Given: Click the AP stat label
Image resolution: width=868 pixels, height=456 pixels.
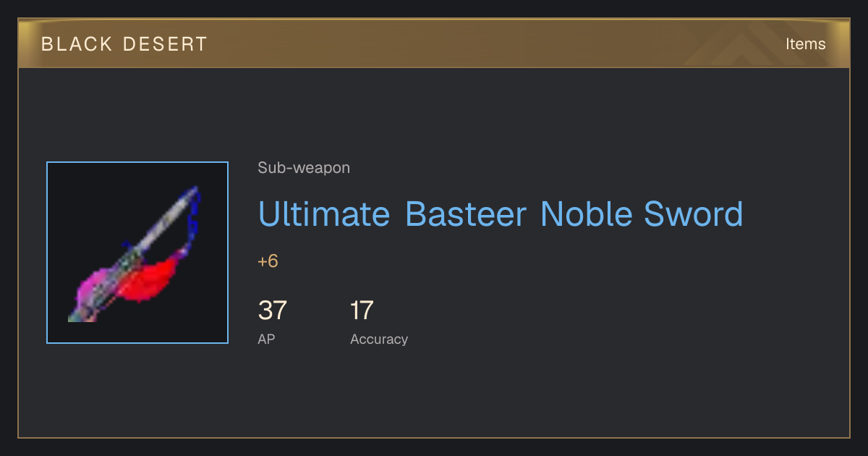Looking at the screenshot, I should (x=266, y=339).
